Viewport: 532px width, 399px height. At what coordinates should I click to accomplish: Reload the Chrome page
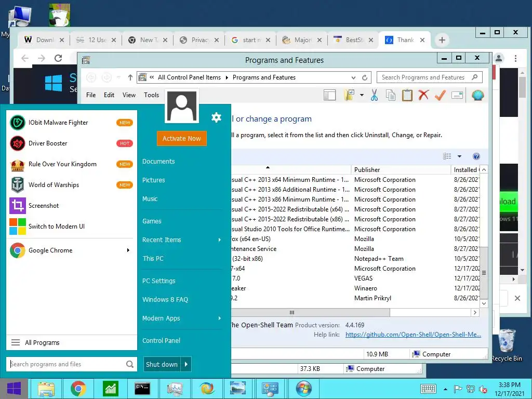tap(58, 58)
